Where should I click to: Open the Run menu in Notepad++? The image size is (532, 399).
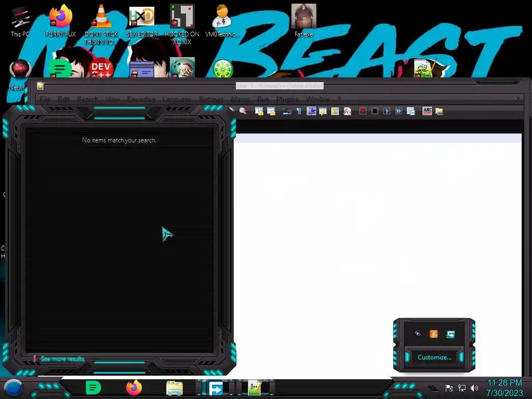263,99
